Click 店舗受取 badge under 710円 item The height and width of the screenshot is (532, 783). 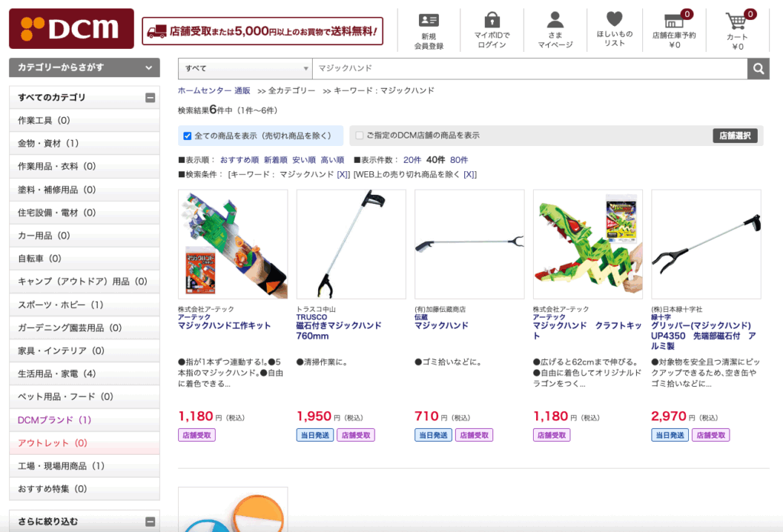click(x=474, y=435)
